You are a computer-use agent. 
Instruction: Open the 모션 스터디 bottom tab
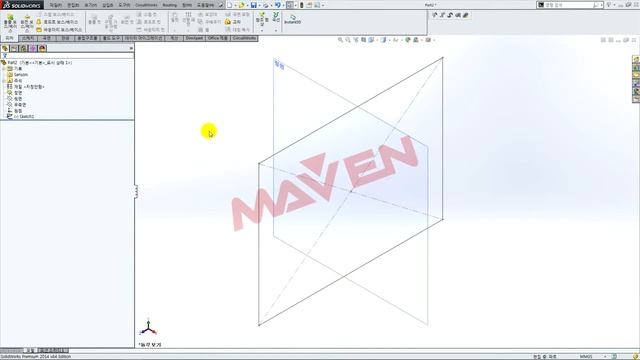click(53, 350)
